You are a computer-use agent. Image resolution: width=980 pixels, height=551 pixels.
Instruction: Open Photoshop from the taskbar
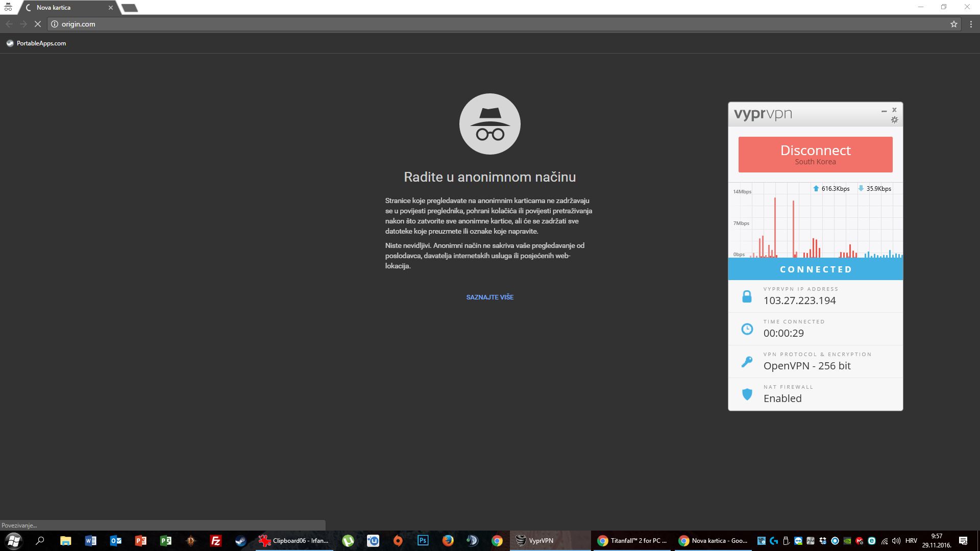423,541
